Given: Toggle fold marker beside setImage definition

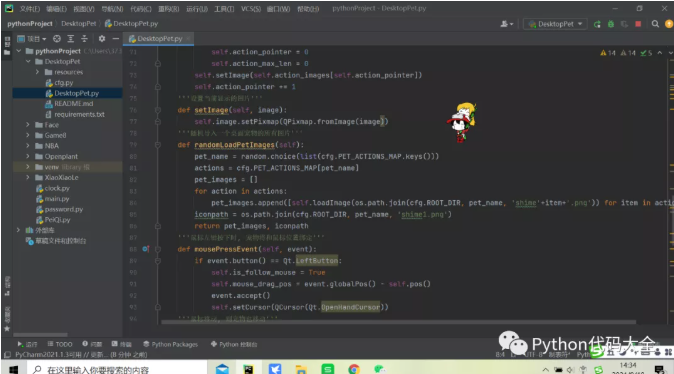Looking at the screenshot, I should tap(158, 110).
